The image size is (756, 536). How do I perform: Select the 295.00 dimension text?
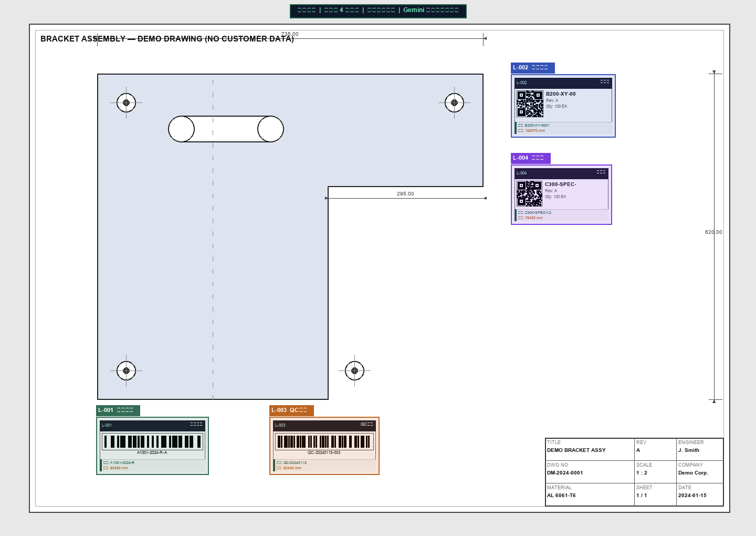click(x=405, y=194)
